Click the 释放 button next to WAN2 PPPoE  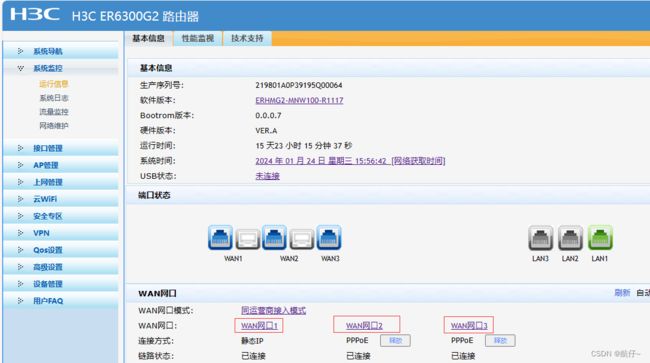(395, 341)
